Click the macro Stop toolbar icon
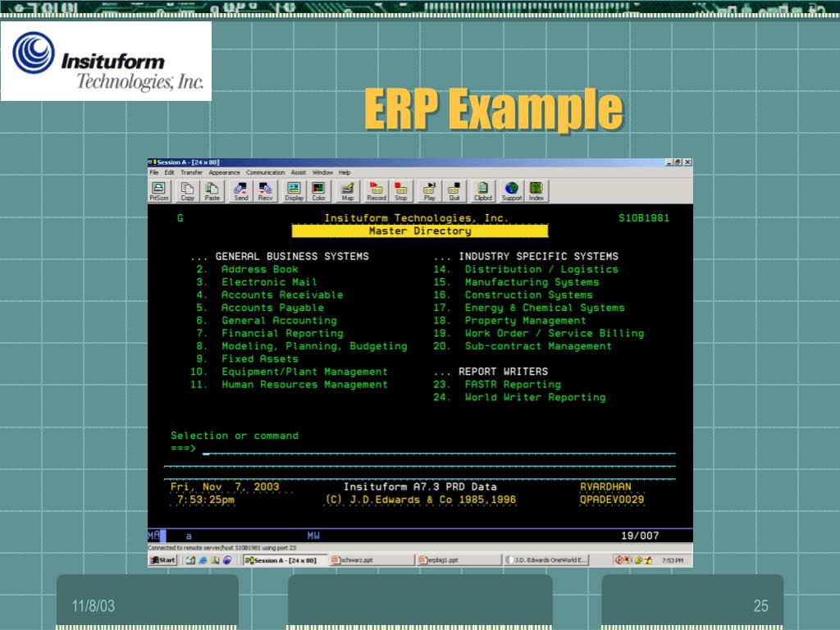 [400, 190]
